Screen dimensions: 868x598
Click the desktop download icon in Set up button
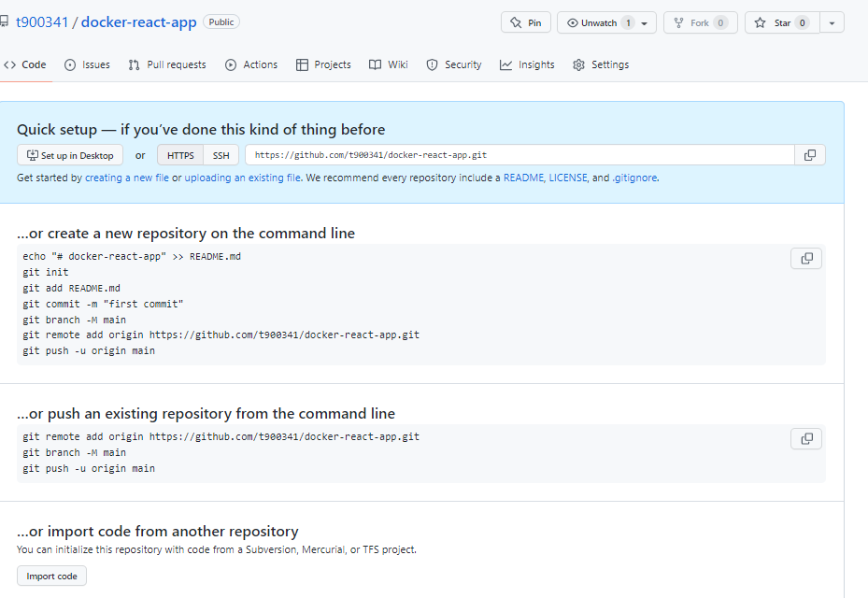33,155
